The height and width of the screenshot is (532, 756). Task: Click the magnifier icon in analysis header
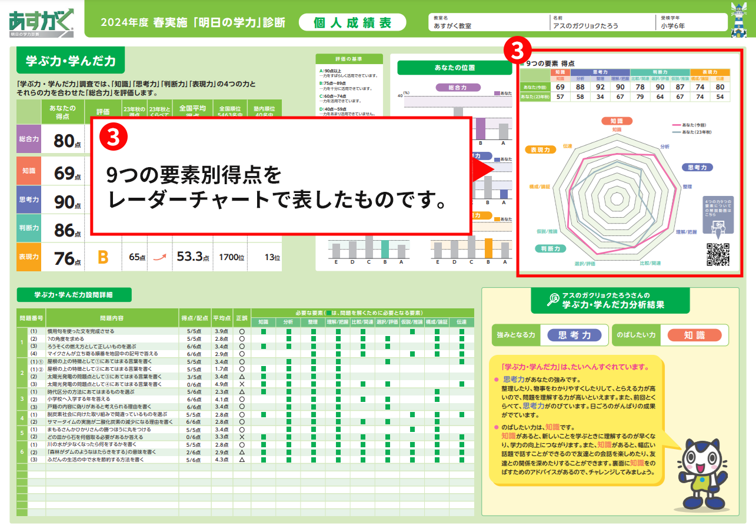[x=552, y=300]
